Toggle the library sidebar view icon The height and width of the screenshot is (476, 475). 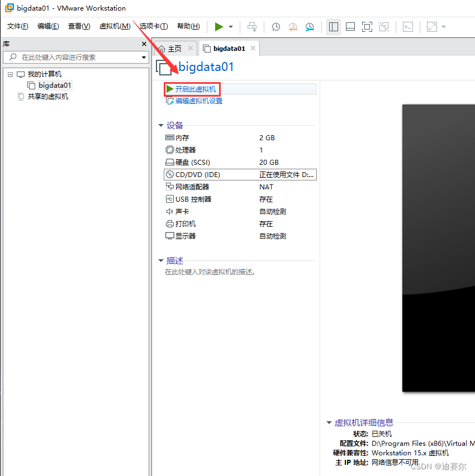334,27
